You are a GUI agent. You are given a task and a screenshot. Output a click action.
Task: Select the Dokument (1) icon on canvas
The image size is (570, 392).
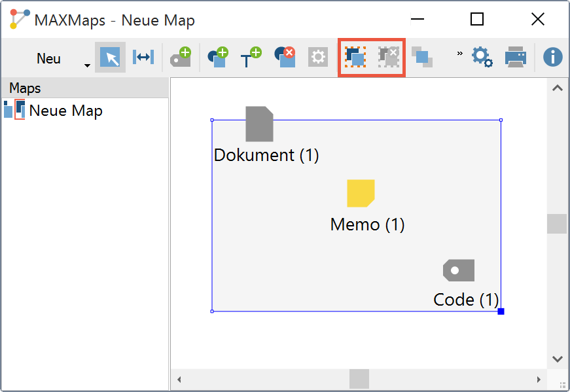[x=259, y=124]
